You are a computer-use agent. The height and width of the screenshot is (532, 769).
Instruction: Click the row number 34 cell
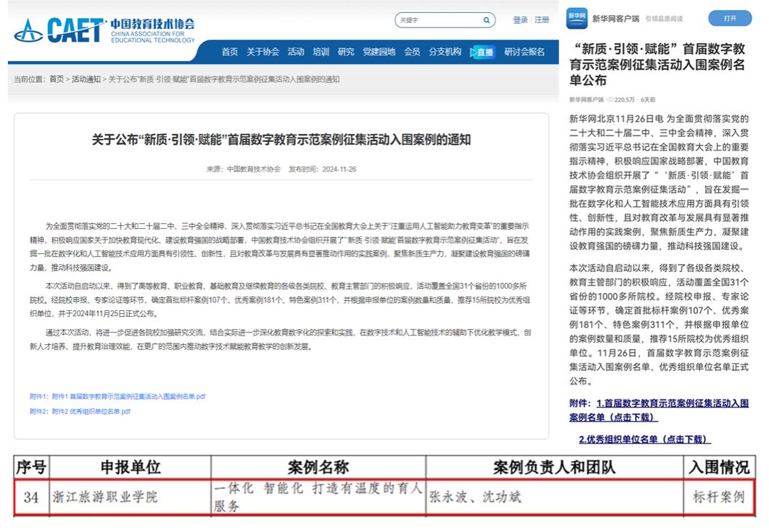click(x=32, y=497)
